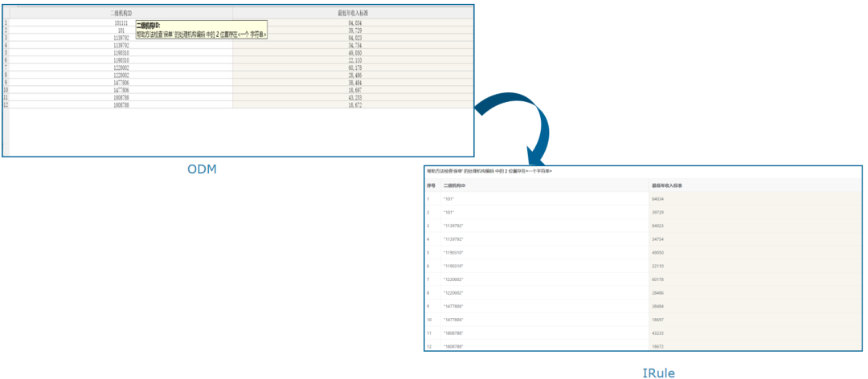868x379 pixels.
Task: Select the 二级机构ID column header in ODM table
Action: tap(121, 14)
